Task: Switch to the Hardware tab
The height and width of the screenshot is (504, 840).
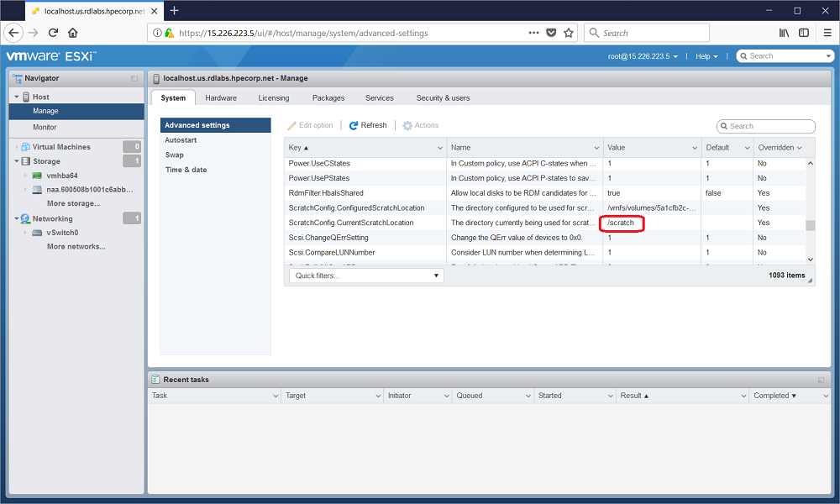Action: pyautogui.click(x=221, y=97)
